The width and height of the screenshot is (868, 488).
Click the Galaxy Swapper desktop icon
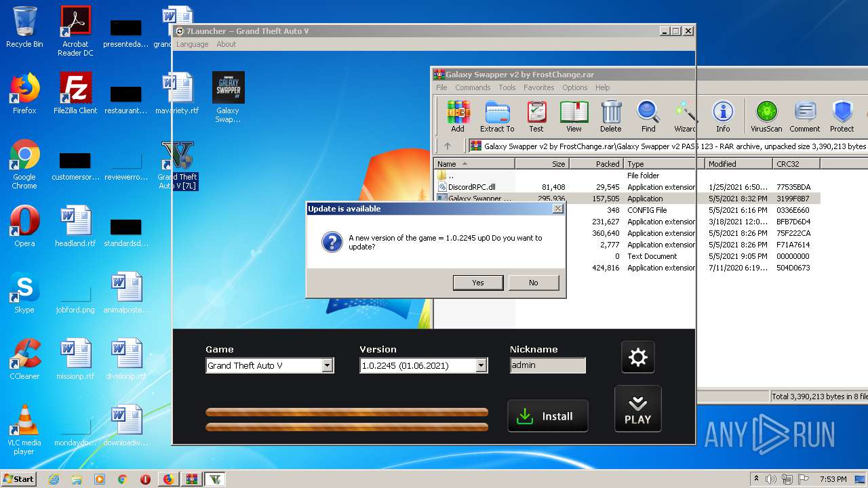(x=228, y=98)
